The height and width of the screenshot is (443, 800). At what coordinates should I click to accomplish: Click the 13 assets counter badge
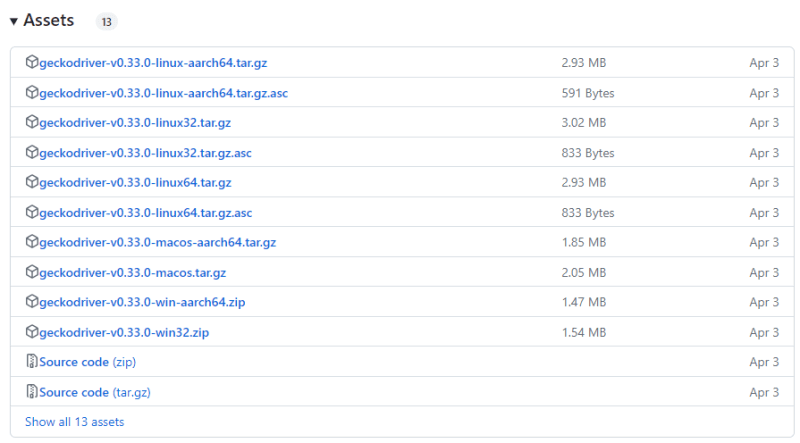106,22
